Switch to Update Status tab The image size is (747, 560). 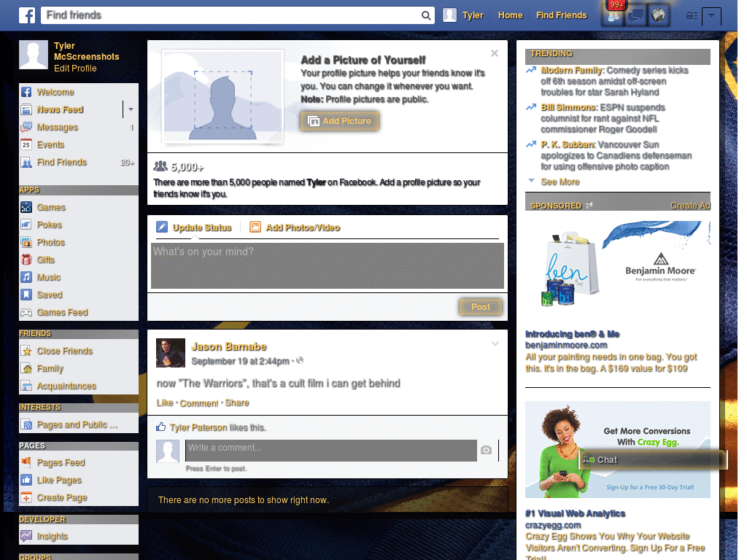(194, 227)
